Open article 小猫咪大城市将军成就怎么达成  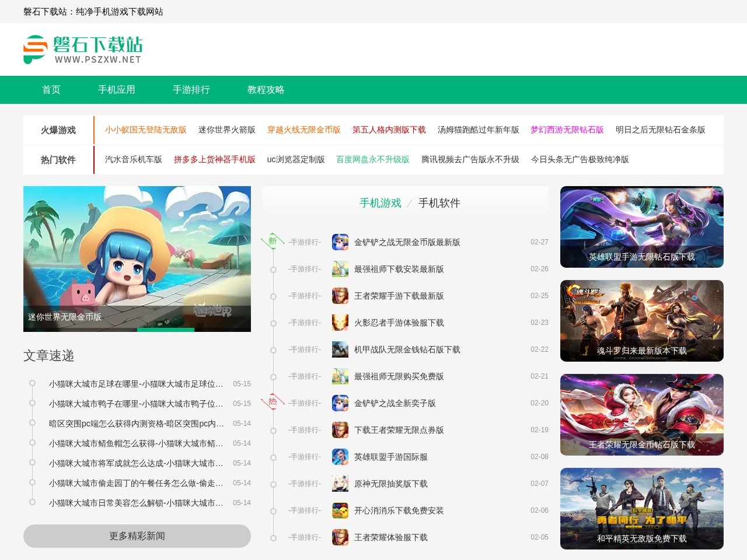pyautogui.click(x=136, y=463)
